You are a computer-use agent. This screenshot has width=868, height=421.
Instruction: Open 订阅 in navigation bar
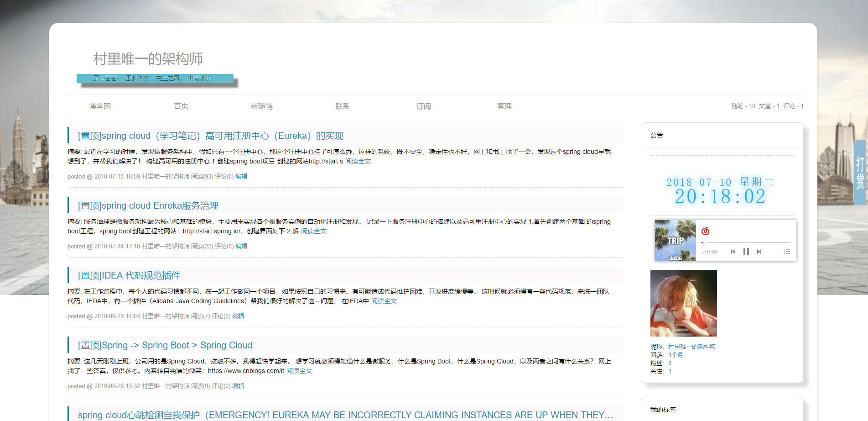point(423,106)
